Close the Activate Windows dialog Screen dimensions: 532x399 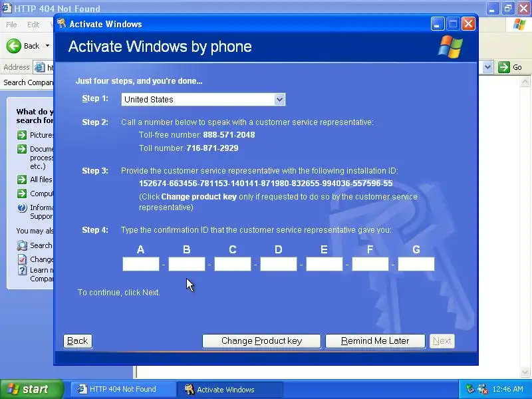coord(469,24)
